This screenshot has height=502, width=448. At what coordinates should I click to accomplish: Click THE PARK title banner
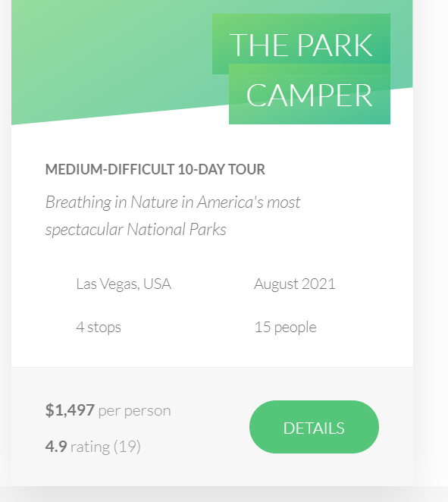point(301,44)
